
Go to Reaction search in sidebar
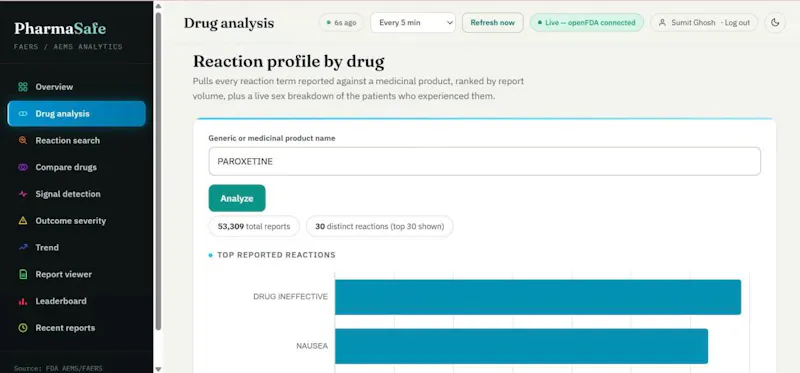[x=77, y=140]
